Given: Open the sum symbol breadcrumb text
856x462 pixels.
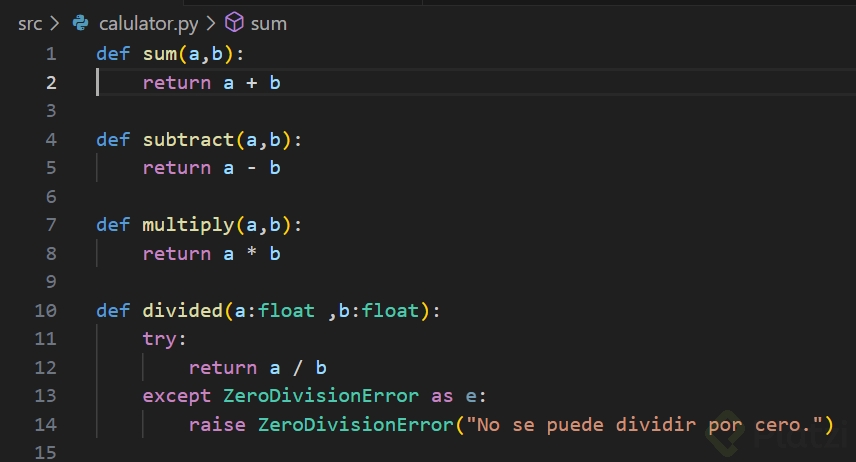Looking at the screenshot, I should 268,23.
